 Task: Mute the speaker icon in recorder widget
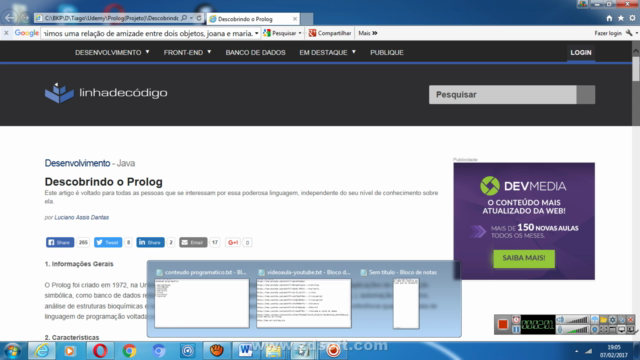(x=560, y=319)
